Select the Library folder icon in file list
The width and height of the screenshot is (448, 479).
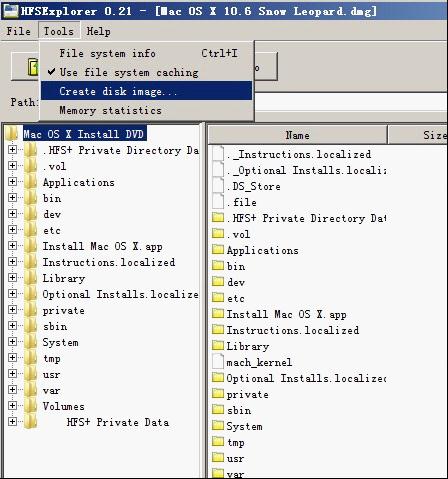tap(218, 346)
